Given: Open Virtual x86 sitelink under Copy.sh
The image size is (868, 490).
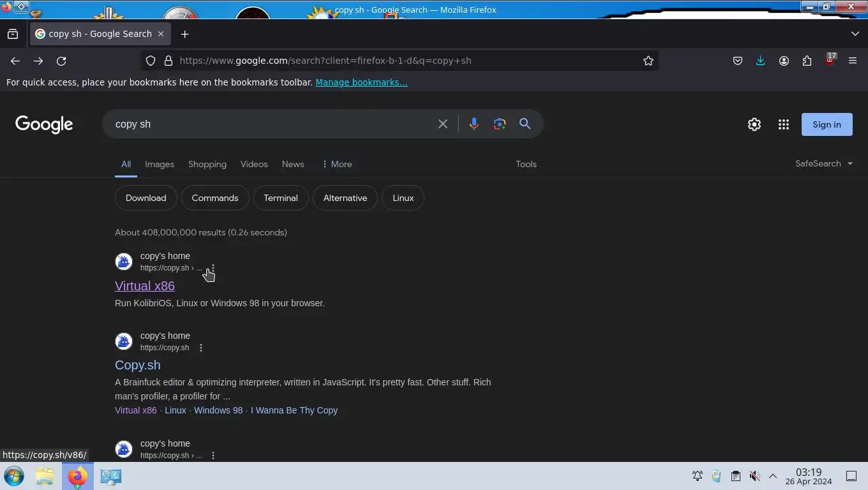Looking at the screenshot, I should (x=136, y=410).
